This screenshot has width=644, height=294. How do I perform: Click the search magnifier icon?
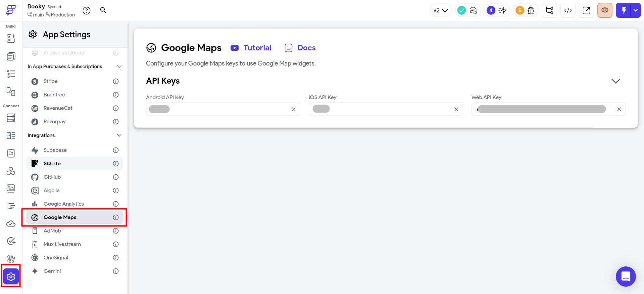click(103, 10)
